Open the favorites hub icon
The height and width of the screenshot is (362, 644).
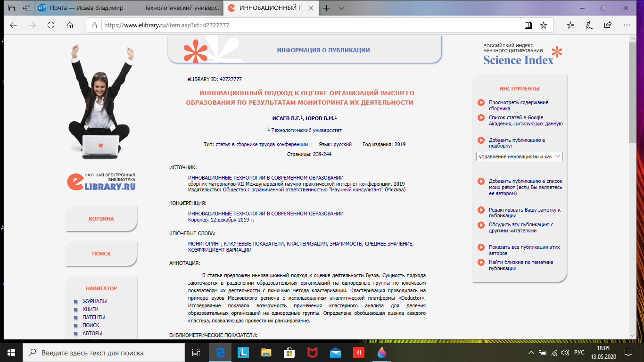click(571, 25)
